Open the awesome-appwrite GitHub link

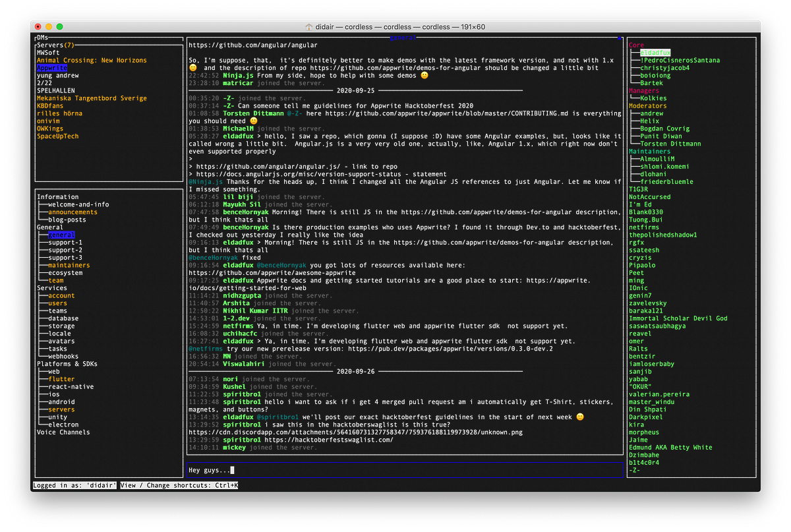272,273
